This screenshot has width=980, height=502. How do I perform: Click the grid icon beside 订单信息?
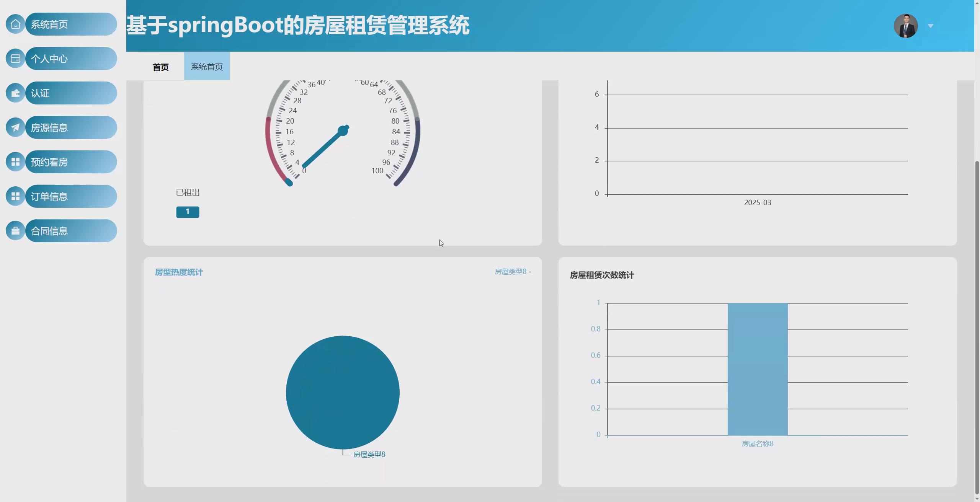(15, 196)
